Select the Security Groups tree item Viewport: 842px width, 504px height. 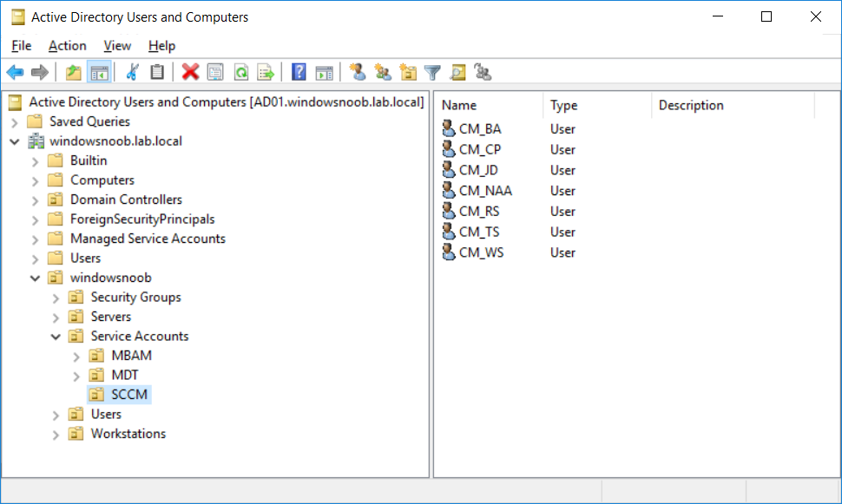tap(135, 297)
